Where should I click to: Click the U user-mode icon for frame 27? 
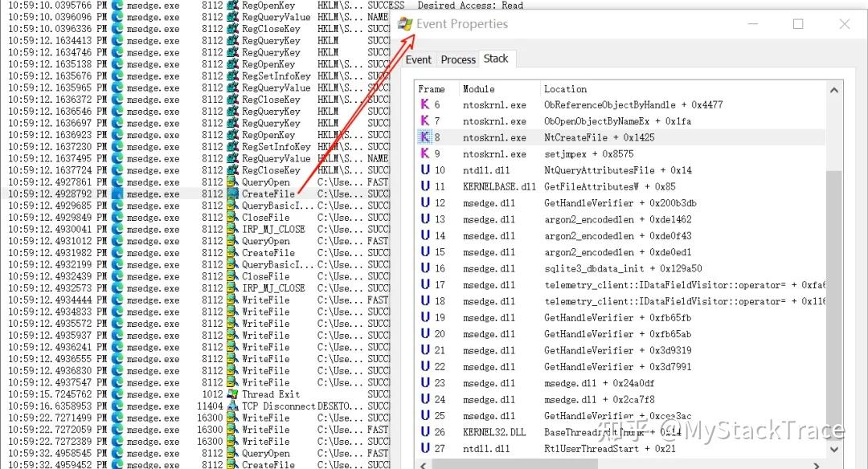(425, 449)
